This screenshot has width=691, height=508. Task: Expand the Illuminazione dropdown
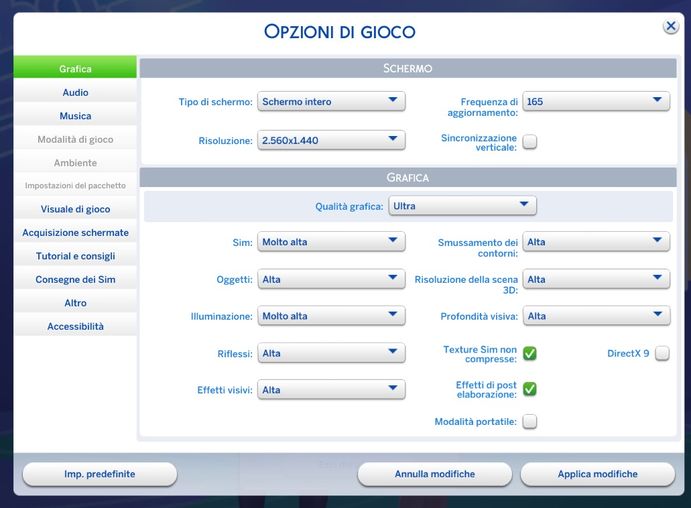331,316
